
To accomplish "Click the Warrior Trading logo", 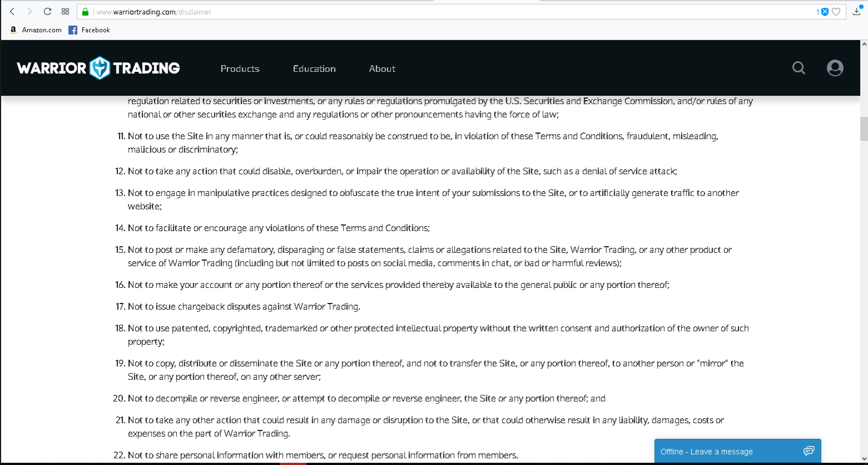I will click(x=98, y=68).
